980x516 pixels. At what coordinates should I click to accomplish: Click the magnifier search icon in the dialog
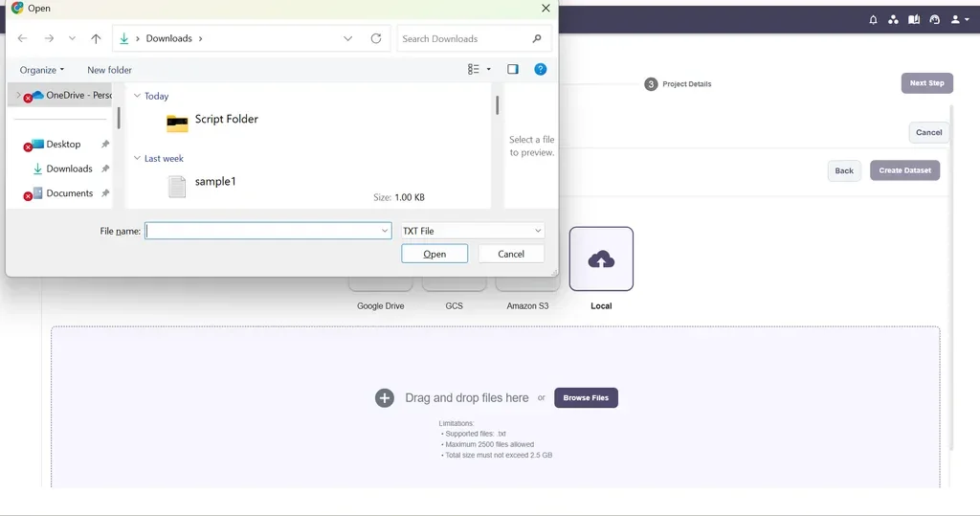point(537,38)
